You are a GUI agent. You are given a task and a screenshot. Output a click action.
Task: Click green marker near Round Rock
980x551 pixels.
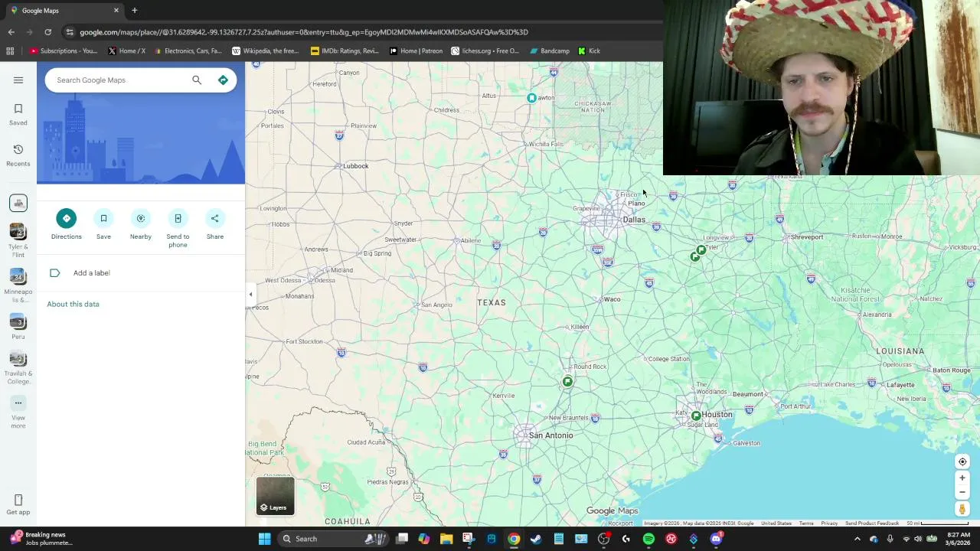pos(567,381)
